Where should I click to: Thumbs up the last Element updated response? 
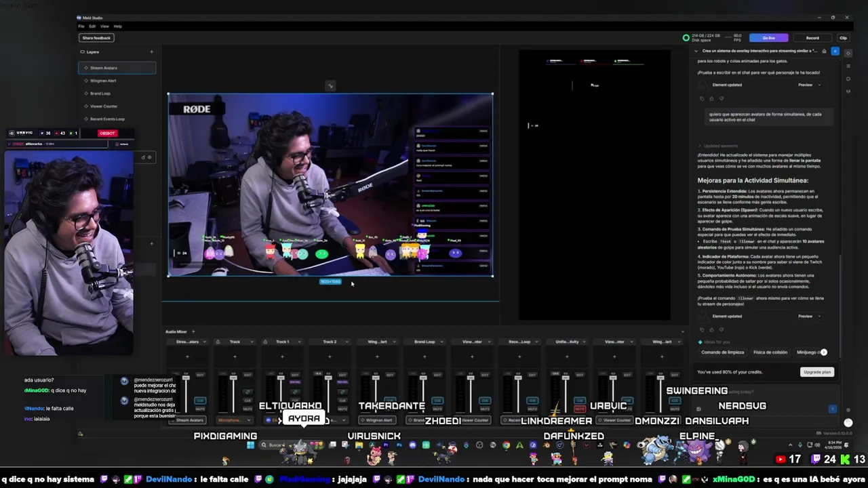coord(712,329)
